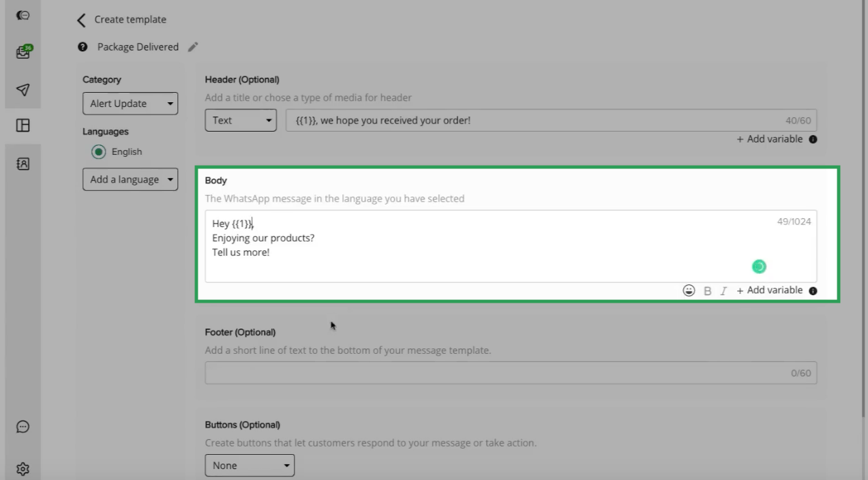868x480 pixels.
Task: Click the info icon beside Add variable
Action: point(811,290)
